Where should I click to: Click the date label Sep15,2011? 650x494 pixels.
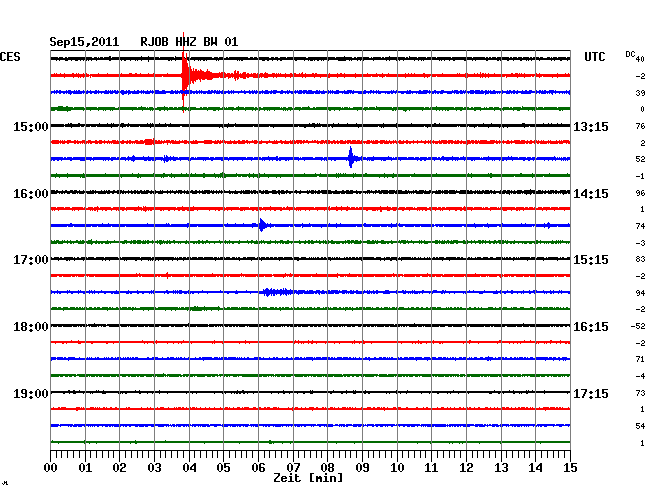84,42
